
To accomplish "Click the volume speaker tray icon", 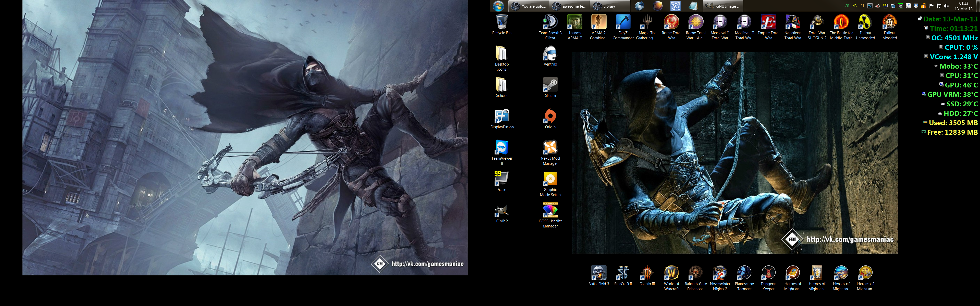I will (x=946, y=6).
